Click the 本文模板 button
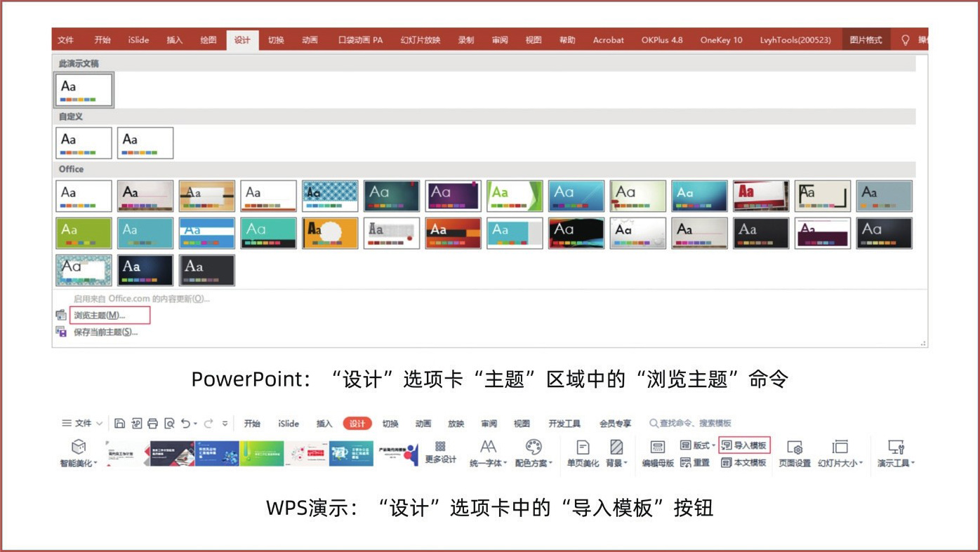The image size is (980, 552). [x=743, y=462]
